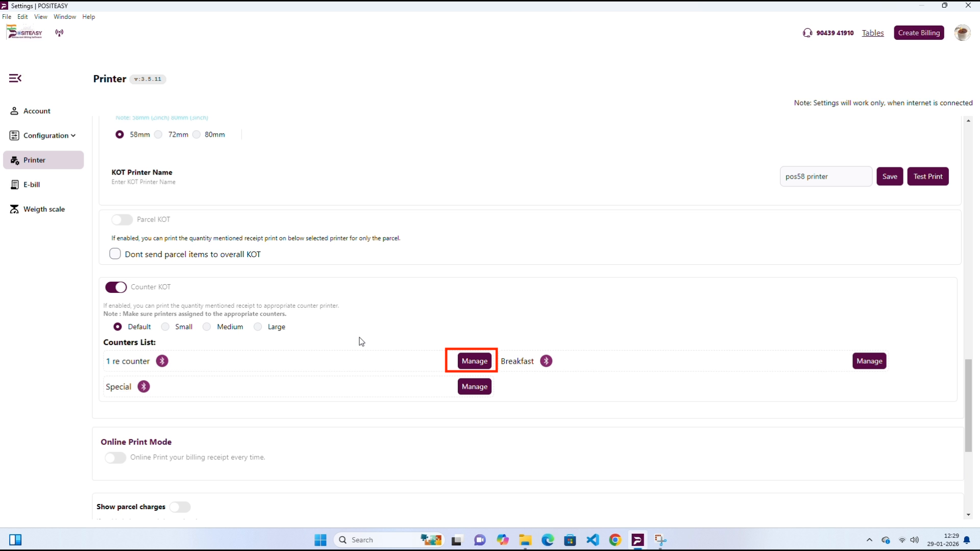Click the broadcast signal icon near logo

click(x=59, y=33)
